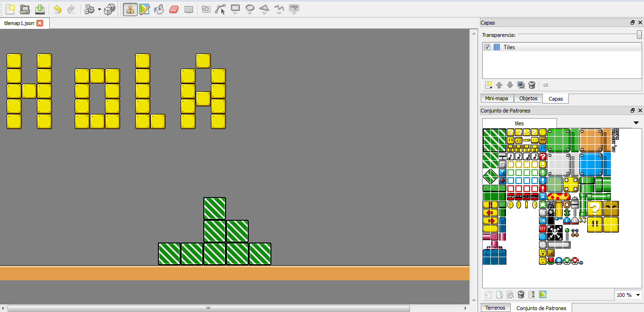Image resolution: width=644 pixels, height=312 pixels.
Task: Rename the tileset
Action: coord(532,295)
